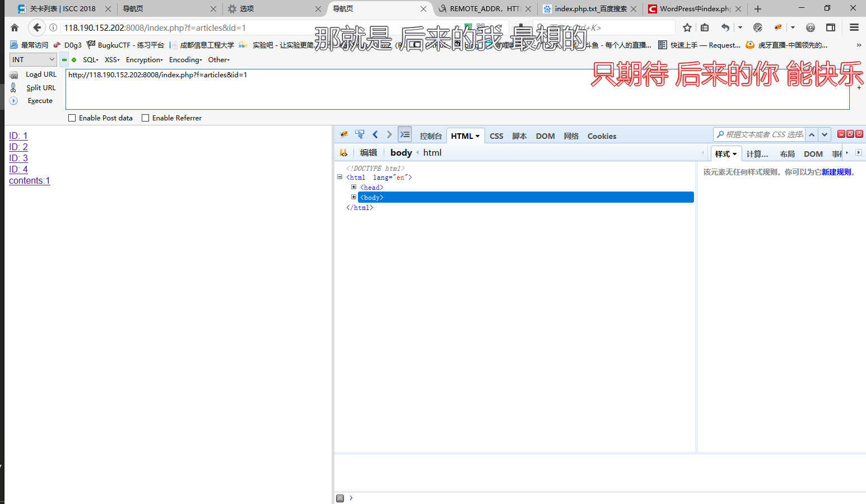The height and width of the screenshot is (504, 866).
Task: Collapse the html node in DOM tree
Action: coord(339,177)
